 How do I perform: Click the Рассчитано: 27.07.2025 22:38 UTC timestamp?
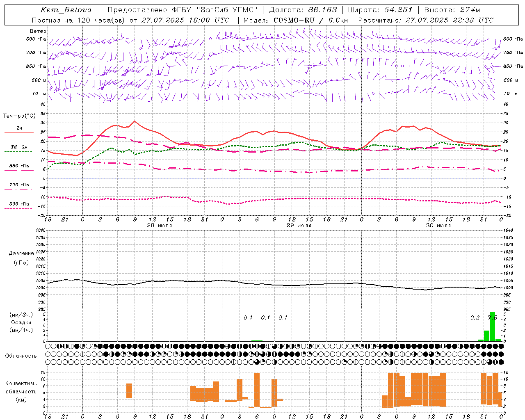[x=426, y=20]
